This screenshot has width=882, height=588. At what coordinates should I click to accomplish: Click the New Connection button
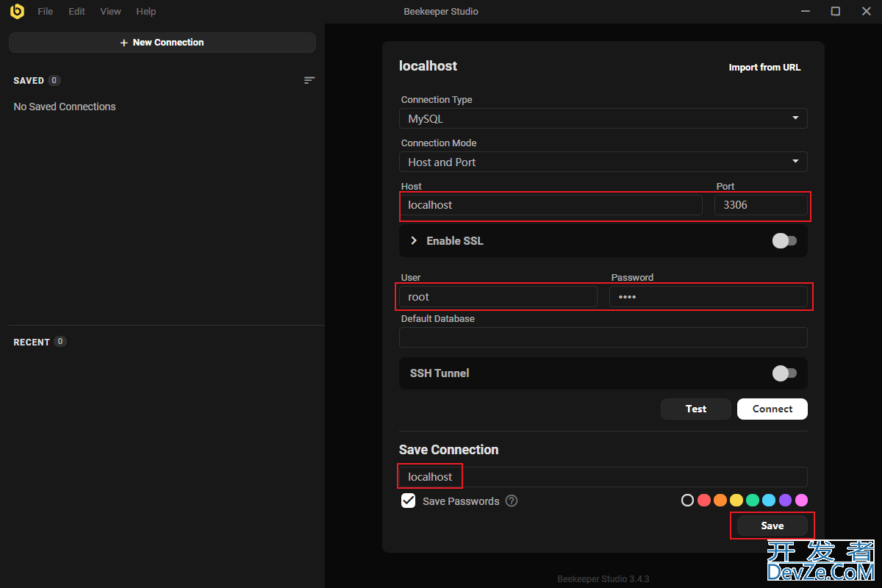[x=162, y=43]
